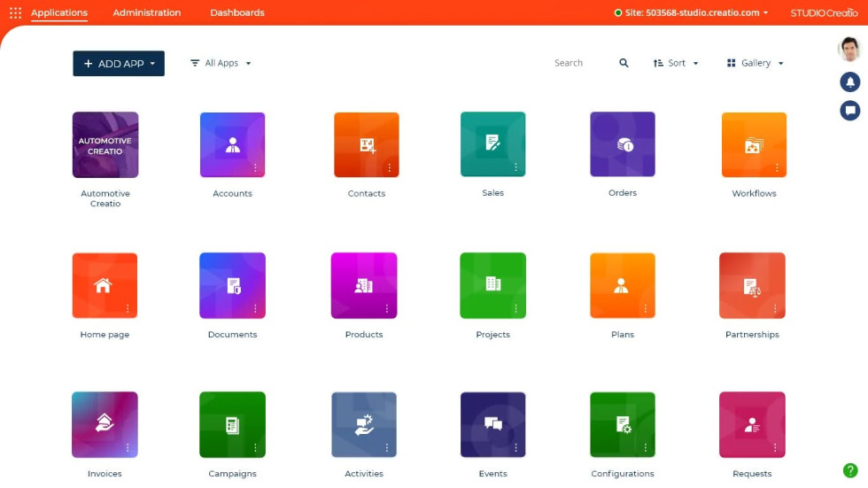The height and width of the screenshot is (488, 868).
Task: Open the Sort dropdown
Action: 676,63
